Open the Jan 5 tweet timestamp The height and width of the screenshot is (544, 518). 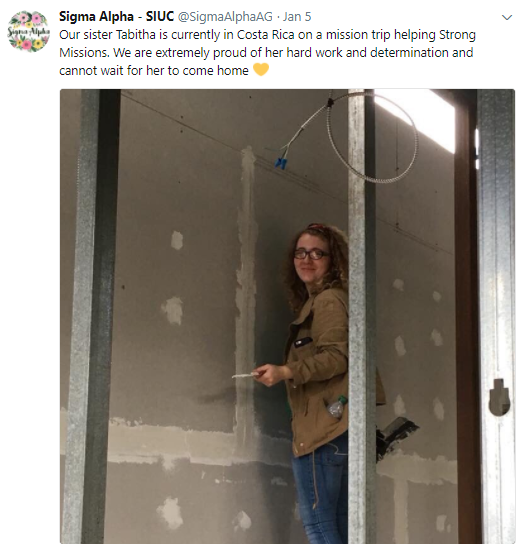point(297,17)
